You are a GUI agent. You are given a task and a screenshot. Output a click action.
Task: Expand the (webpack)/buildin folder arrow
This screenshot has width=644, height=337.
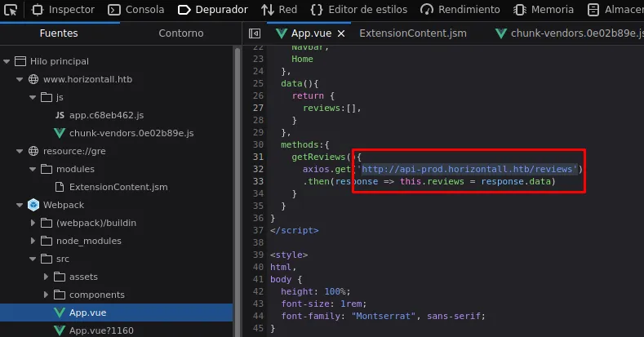pos(33,223)
